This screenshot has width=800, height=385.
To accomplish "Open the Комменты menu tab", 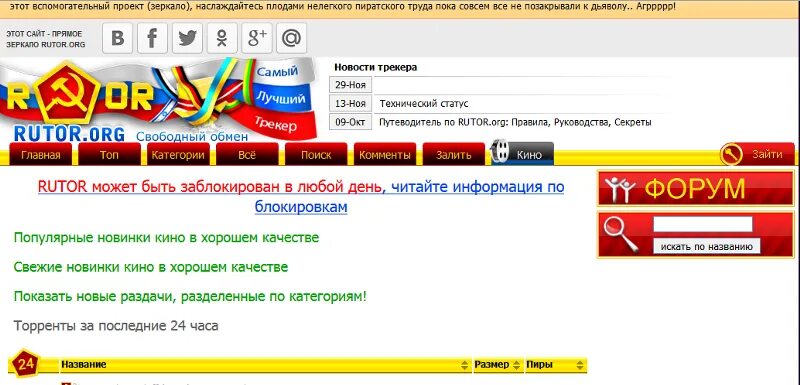I will 385,155.
